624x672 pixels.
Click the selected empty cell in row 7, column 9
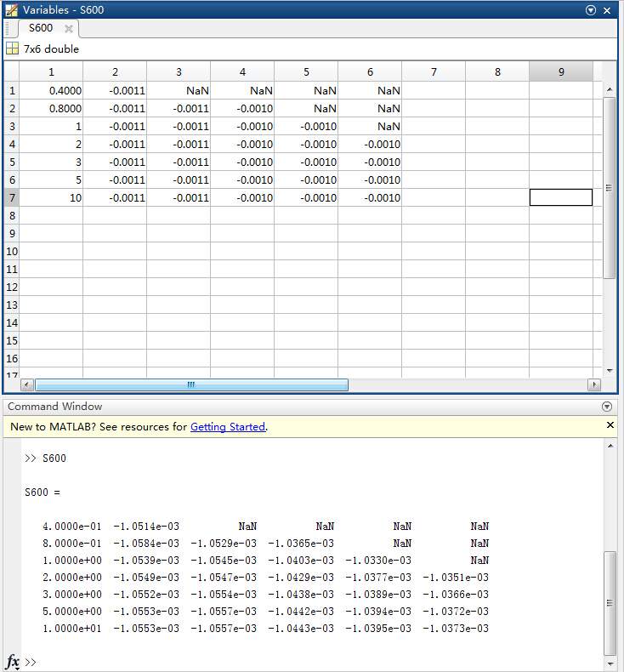click(x=561, y=197)
